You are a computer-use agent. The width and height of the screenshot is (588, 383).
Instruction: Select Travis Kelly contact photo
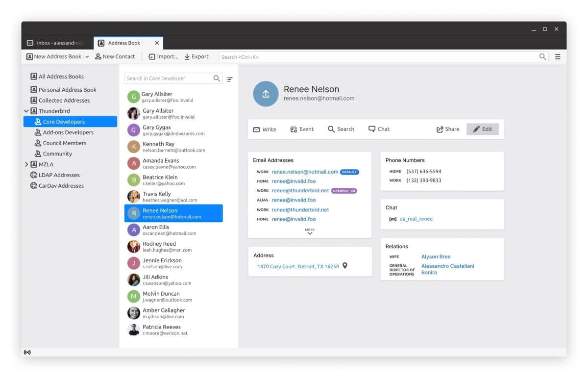click(134, 197)
